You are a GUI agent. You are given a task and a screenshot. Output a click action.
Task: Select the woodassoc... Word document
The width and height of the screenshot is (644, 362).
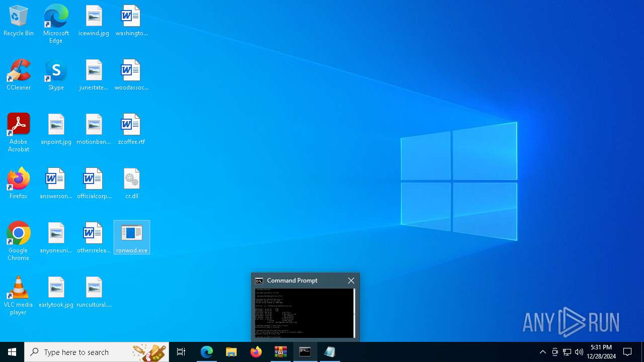131,75
